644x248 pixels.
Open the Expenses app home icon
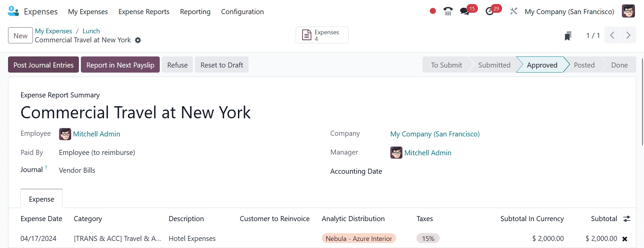[x=13, y=11]
